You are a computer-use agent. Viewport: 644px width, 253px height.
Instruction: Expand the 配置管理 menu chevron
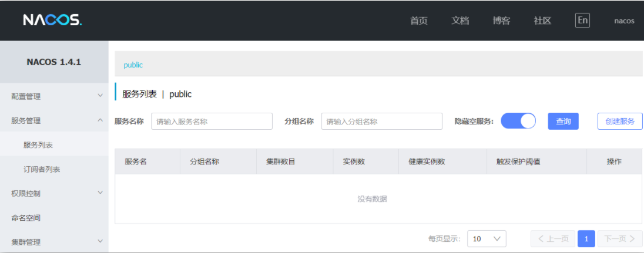(100, 96)
